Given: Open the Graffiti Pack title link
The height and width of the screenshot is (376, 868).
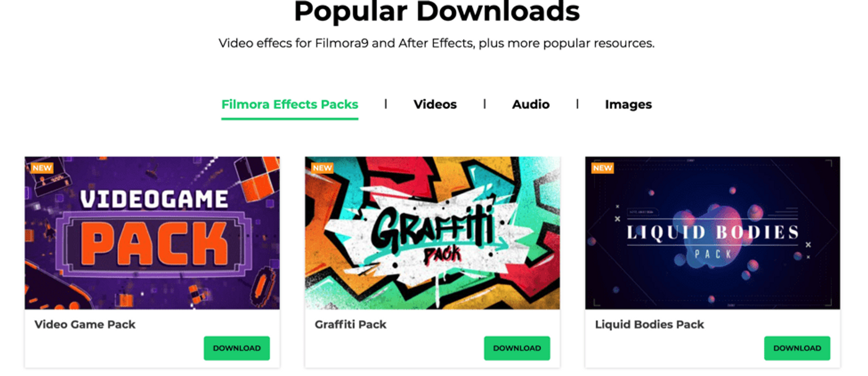Looking at the screenshot, I should [x=350, y=325].
